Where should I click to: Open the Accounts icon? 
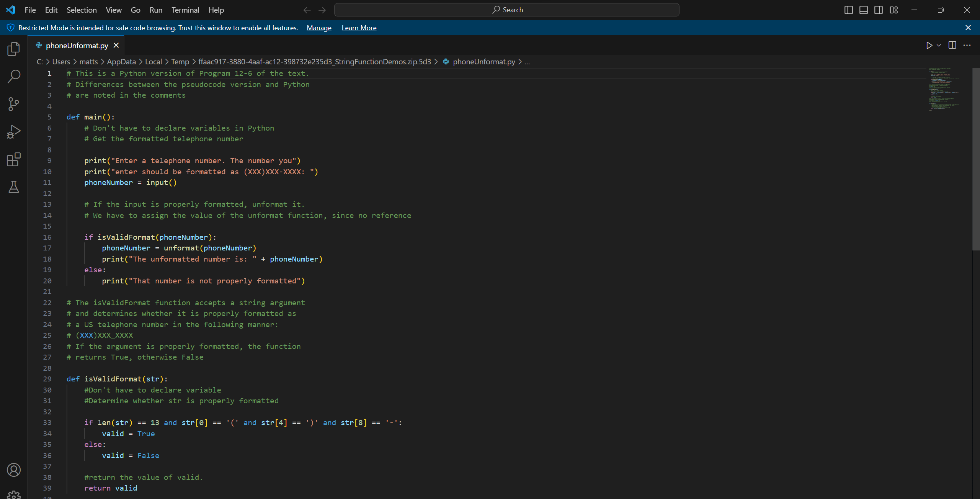coord(14,470)
